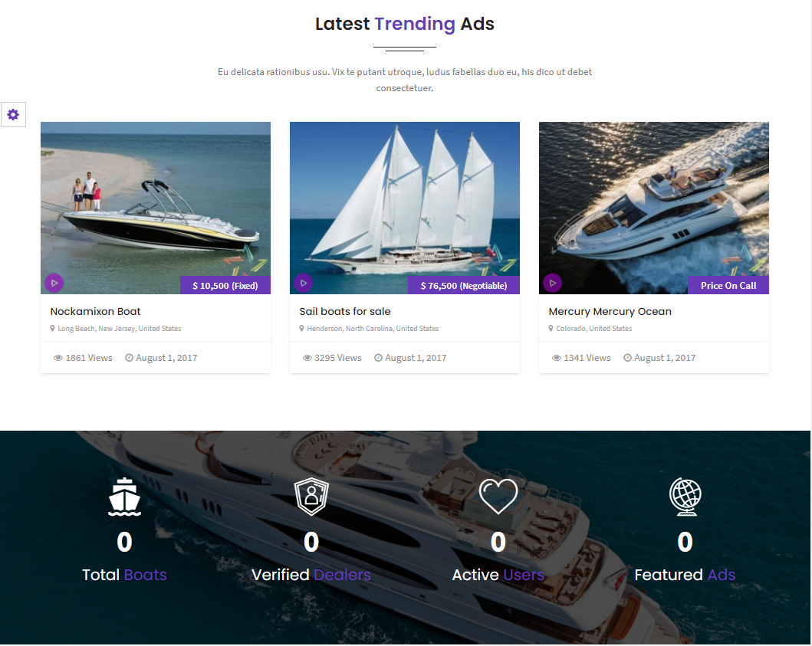The height and width of the screenshot is (646, 812).
Task: Open the Sail boats for sale title
Action: coord(345,312)
